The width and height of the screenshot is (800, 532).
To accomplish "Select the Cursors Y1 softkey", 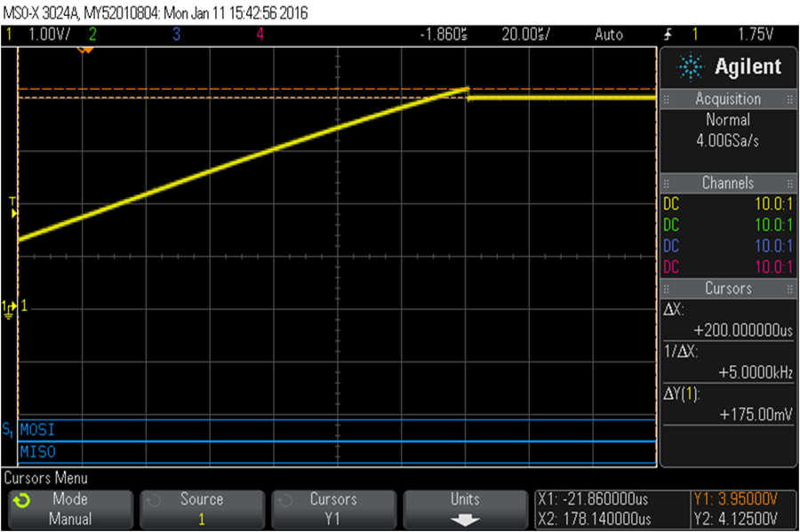I will click(333, 510).
